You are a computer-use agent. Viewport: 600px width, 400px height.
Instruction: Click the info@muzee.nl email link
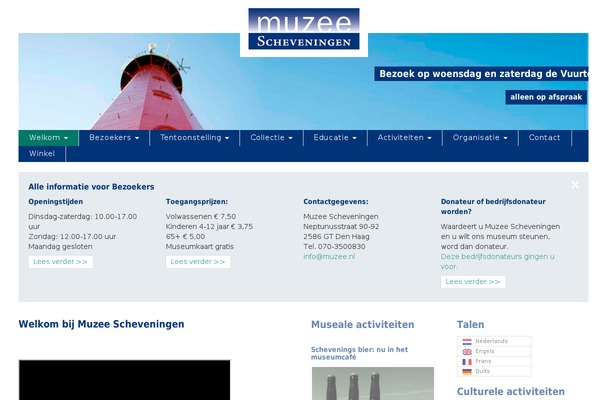[x=329, y=256]
